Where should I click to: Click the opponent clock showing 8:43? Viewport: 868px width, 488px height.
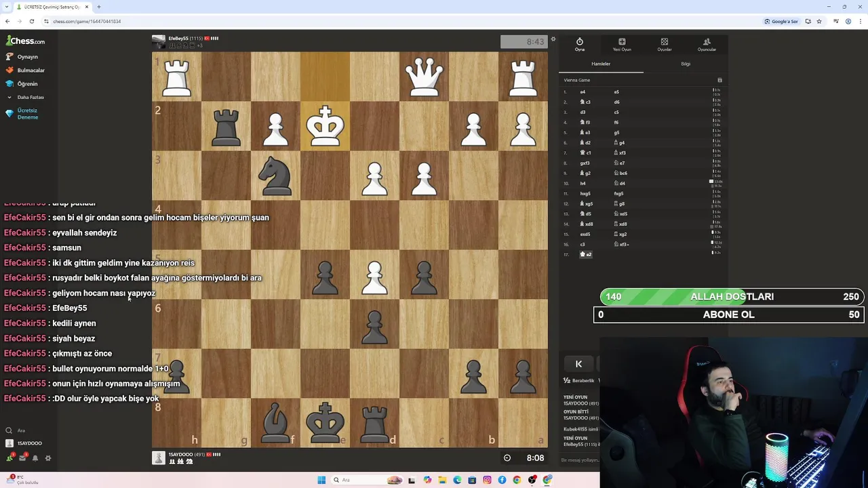524,42
